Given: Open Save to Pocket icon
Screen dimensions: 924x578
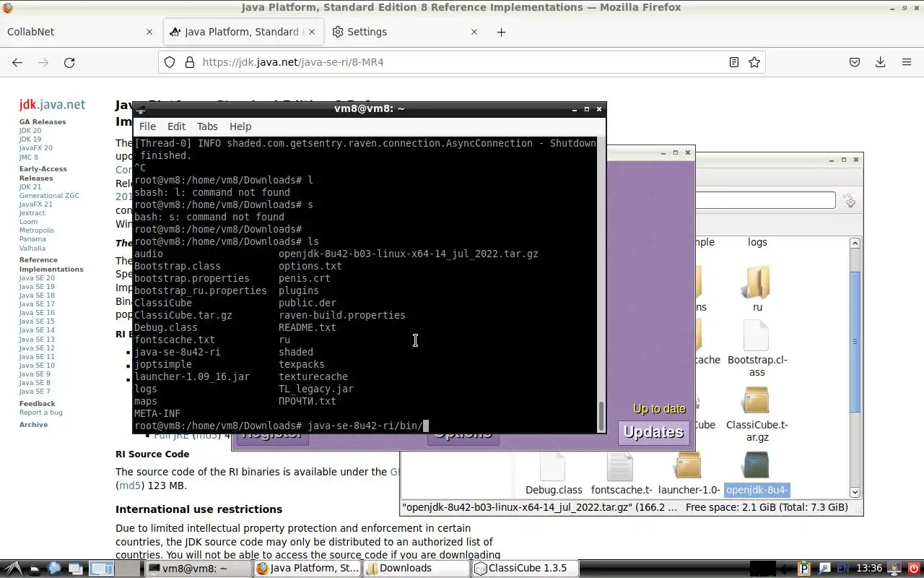Looking at the screenshot, I should [854, 62].
